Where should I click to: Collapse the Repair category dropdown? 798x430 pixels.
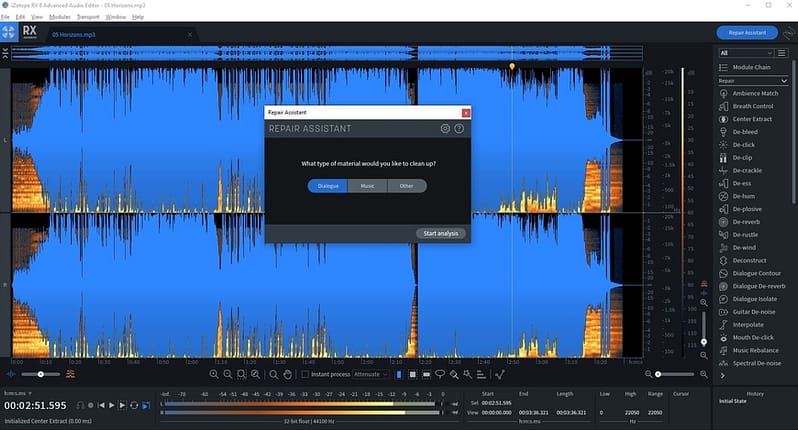point(753,81)
